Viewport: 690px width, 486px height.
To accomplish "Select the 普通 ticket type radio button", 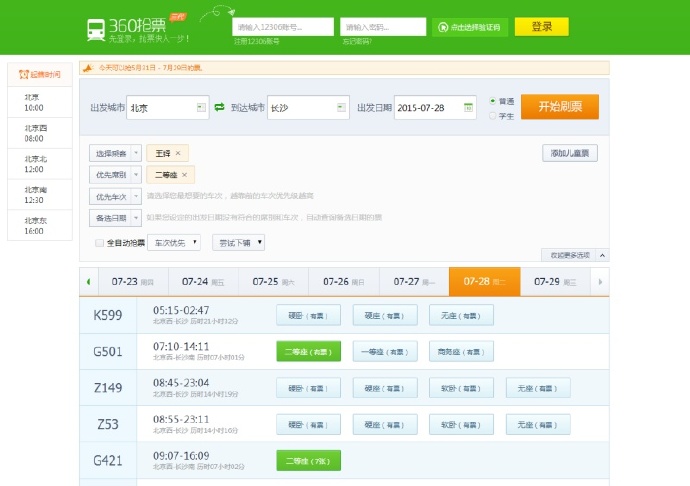I will pos(493,101).
